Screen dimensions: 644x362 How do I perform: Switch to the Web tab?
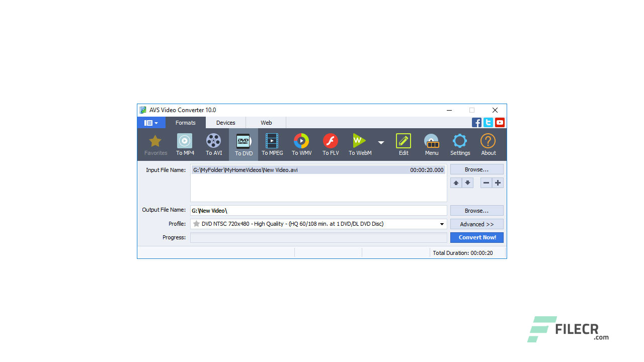[266, 123]
